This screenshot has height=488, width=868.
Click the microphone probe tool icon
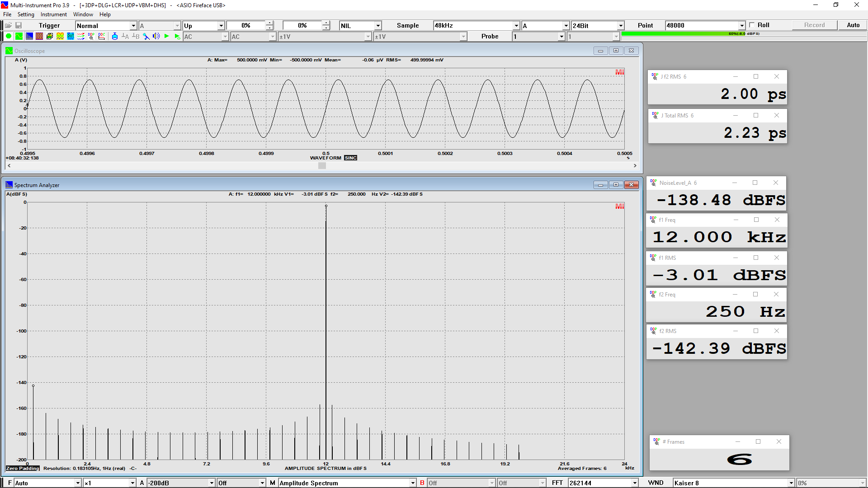tap(146, 36)
